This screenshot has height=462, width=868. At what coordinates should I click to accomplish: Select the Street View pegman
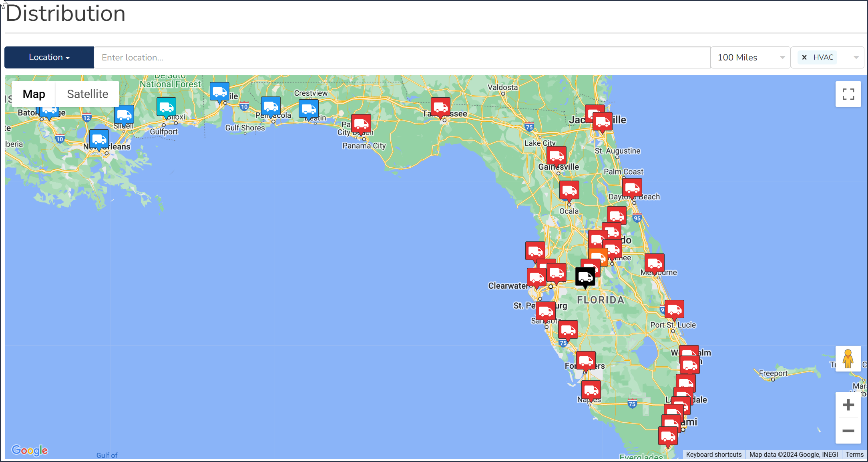point(848,359)
